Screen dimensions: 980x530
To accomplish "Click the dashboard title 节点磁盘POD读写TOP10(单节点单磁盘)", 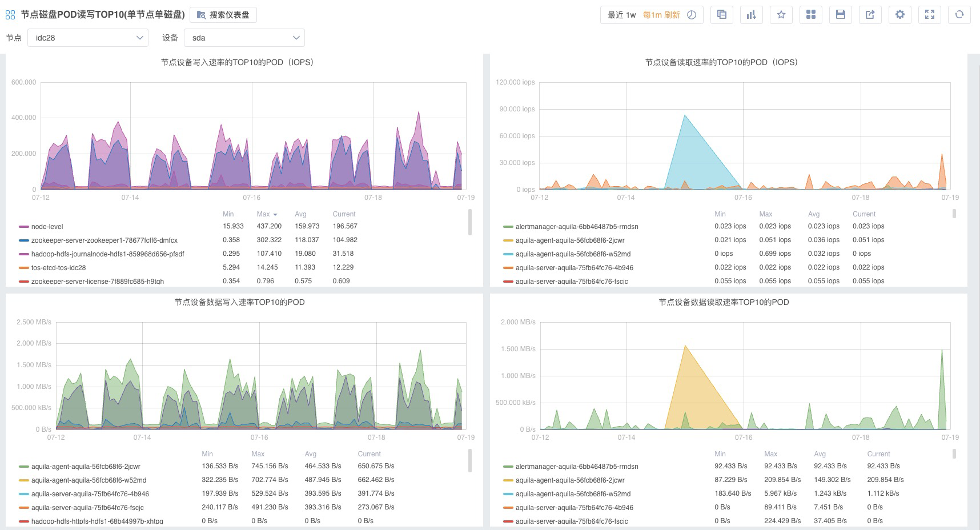I will pos(103,15).
